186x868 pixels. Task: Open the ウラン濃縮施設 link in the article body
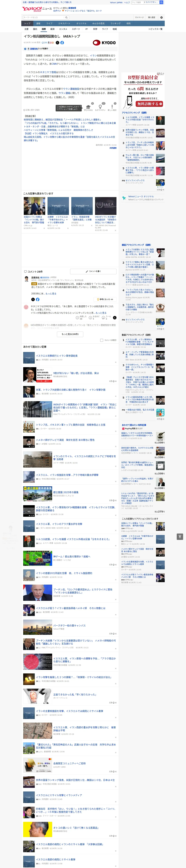click(71, 89)
